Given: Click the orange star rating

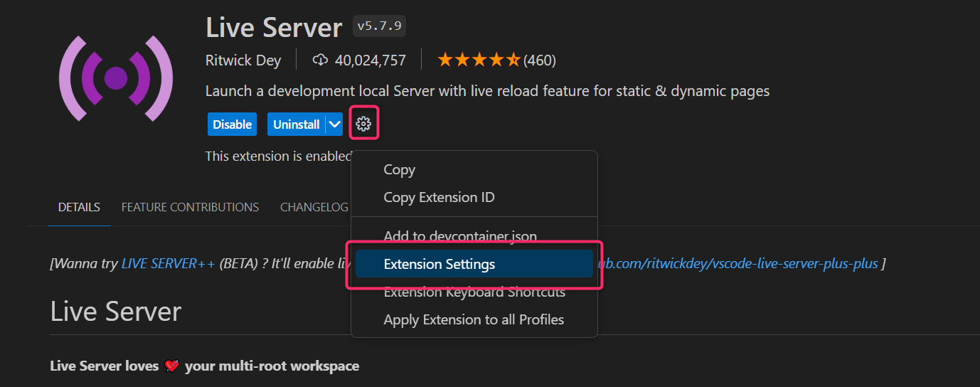Looking at the screenshot, I should (x=479, y=60).
